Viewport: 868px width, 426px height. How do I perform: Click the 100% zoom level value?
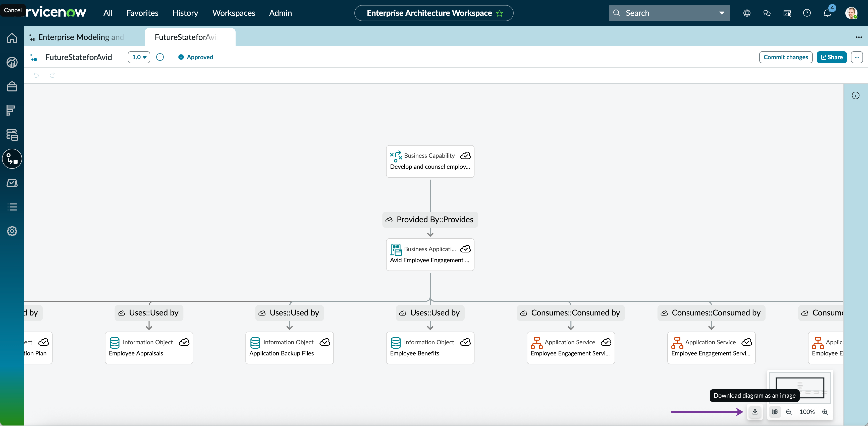807,412
